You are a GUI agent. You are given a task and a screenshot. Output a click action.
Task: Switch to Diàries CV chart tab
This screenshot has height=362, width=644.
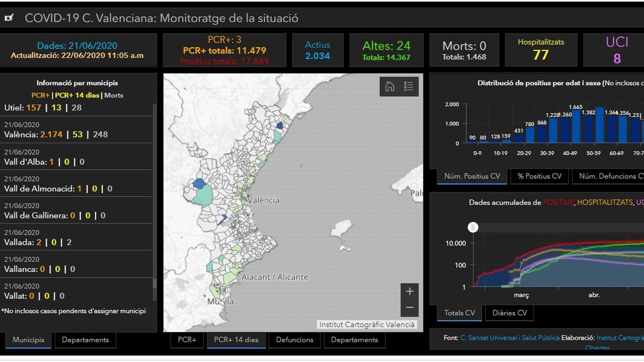(x=510, y=313)
